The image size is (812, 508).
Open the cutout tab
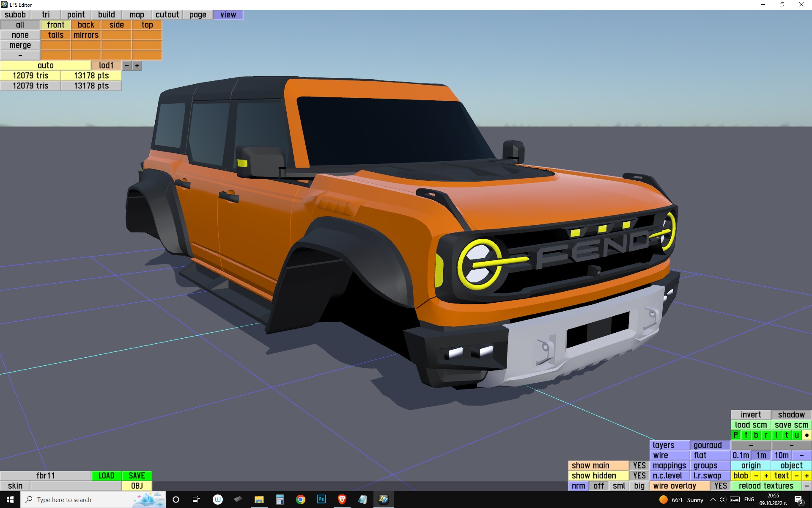[167, 14]
